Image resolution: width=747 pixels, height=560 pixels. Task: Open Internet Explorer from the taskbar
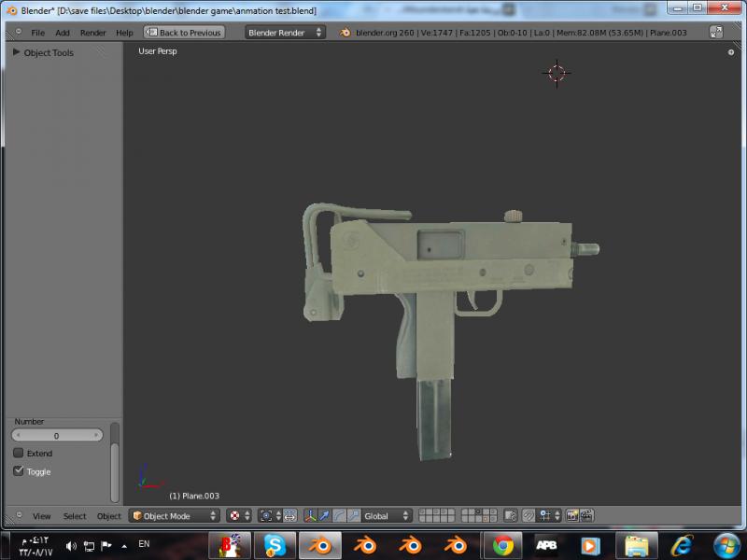683,546
